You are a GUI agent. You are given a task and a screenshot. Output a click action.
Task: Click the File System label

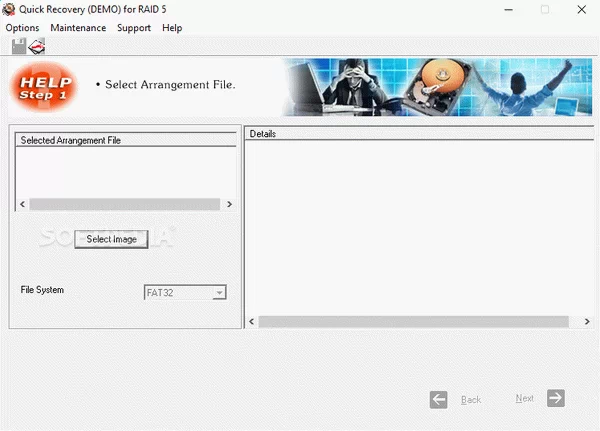coord(42,290)
